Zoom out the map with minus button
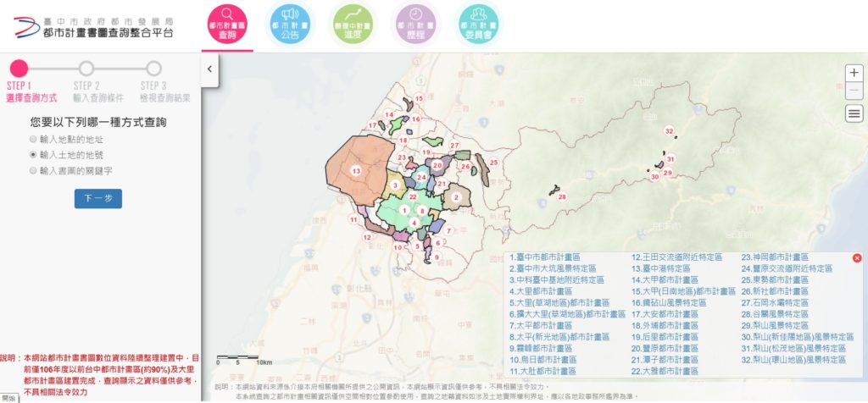This screenshot has height=403, width=868. click(854, 90)
